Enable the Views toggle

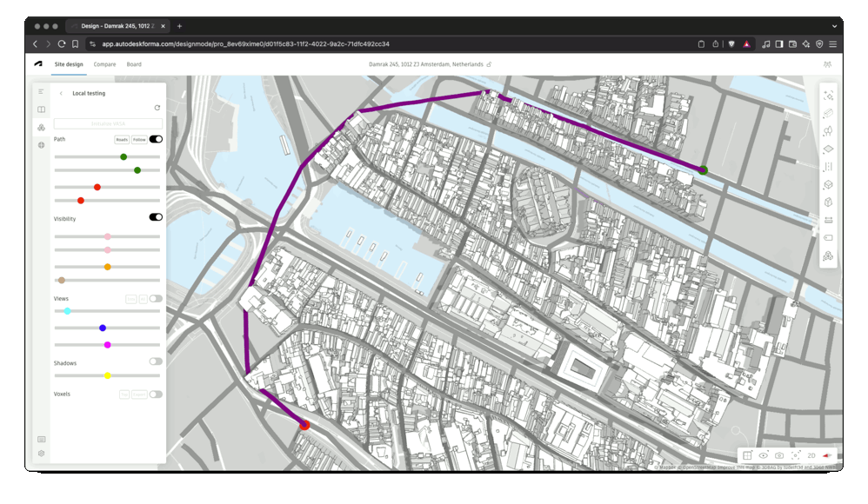click(x=156, y=299)
